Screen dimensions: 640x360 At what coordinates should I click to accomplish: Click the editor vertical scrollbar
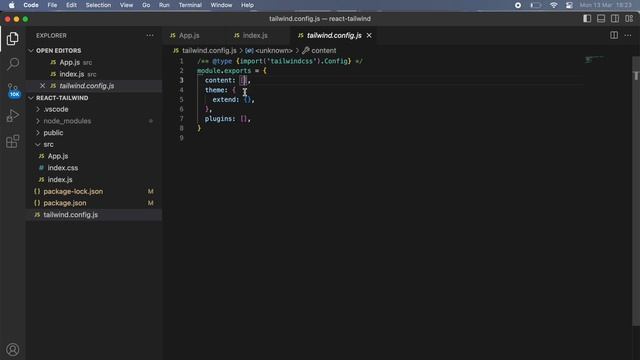636,191
